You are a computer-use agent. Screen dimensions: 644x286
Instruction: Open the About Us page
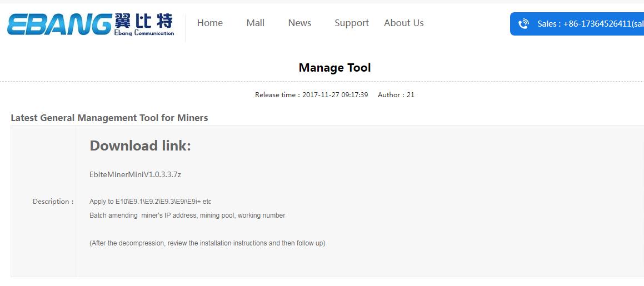click(x=403, y=23)
